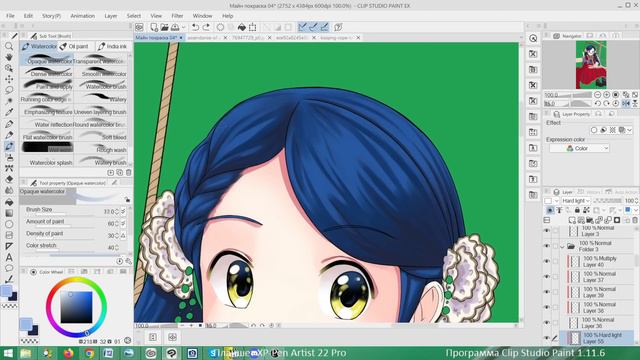The height and width of the screenshot is (360, 640).
Task: Select the Eyedropper tool
Action: [9, 112]
